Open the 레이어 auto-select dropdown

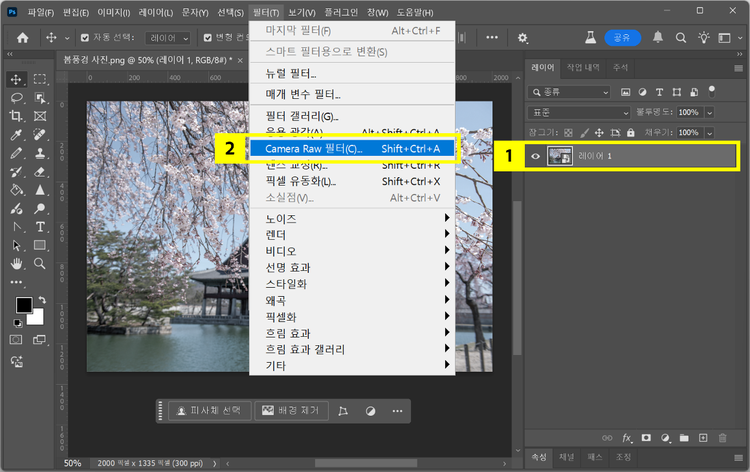click(167, 38)
